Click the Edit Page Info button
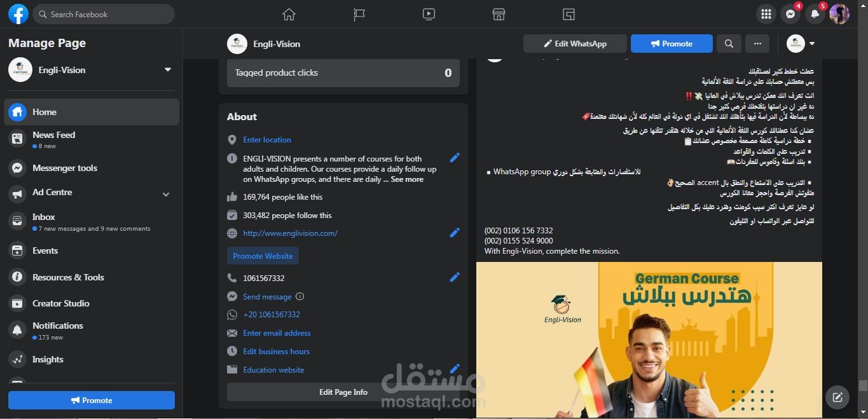The width and height of the screenshot is (868, 419). tap(343, 392)
